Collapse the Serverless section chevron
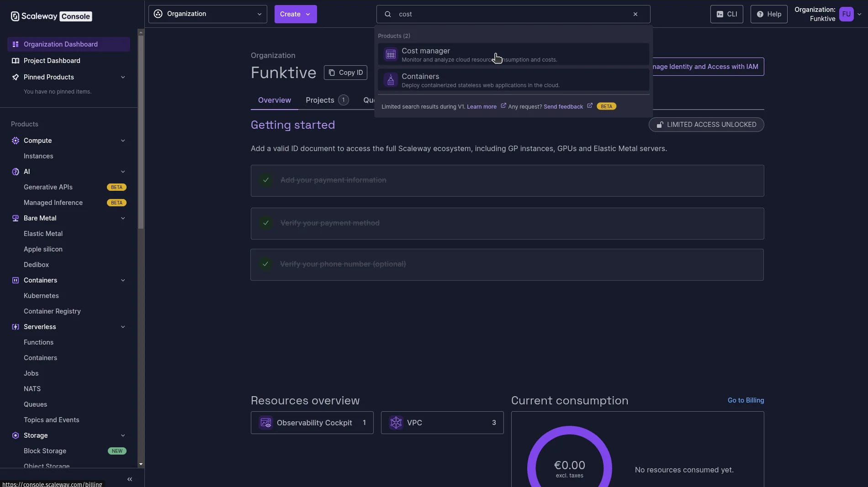868x487 pixels. pos(123,327)
